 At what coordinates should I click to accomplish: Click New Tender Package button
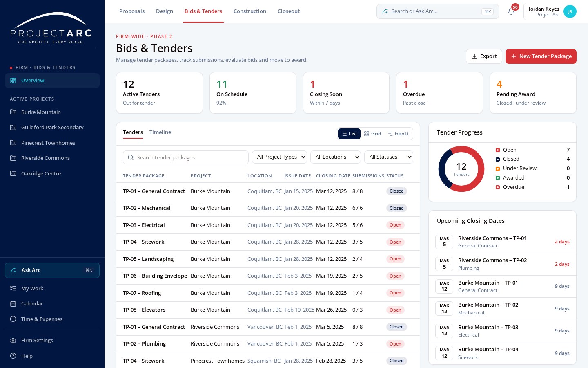tap(541, 56)
